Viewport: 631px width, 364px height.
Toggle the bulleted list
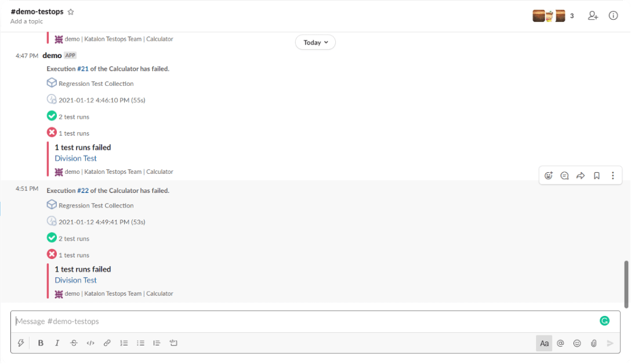point(140,343)
